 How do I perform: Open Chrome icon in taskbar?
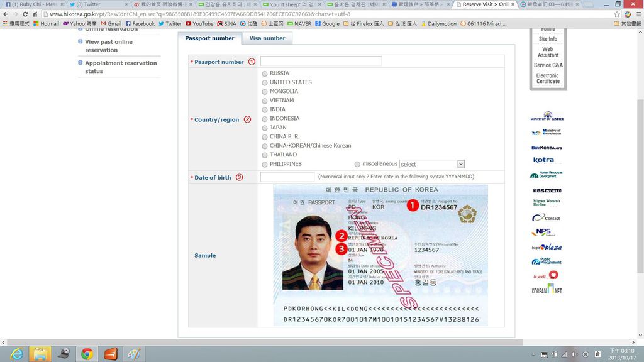pos(87,354)
